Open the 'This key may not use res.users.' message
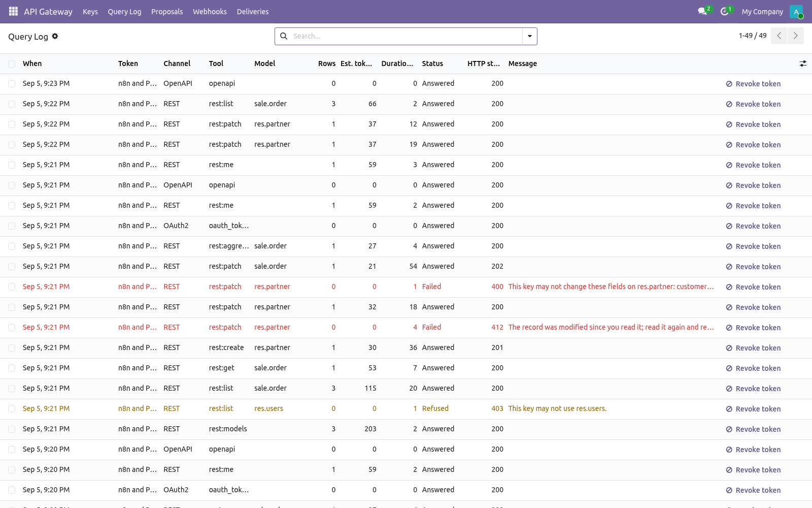The width and height of the screenshot is (812, 508). click(557, 408)
